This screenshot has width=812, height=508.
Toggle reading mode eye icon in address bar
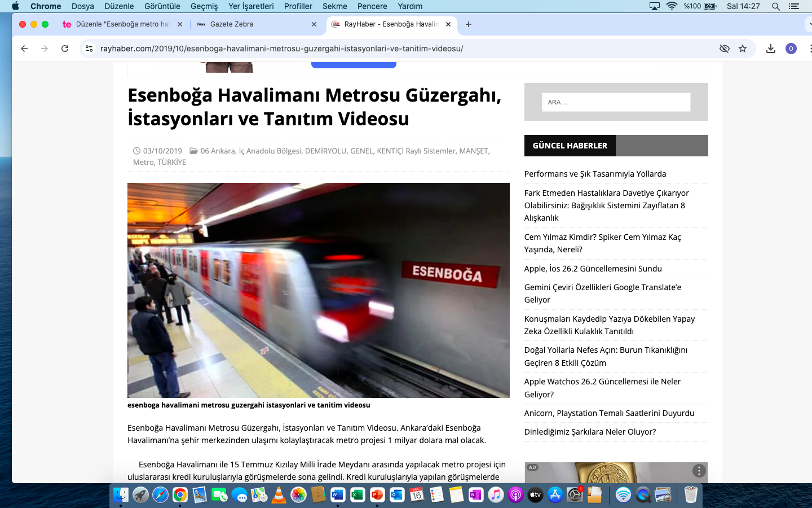click(725, 49)
